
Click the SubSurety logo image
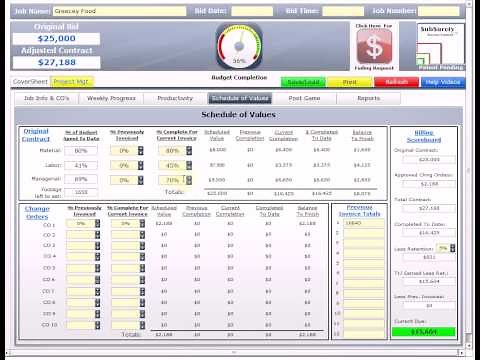coord(441,45)
